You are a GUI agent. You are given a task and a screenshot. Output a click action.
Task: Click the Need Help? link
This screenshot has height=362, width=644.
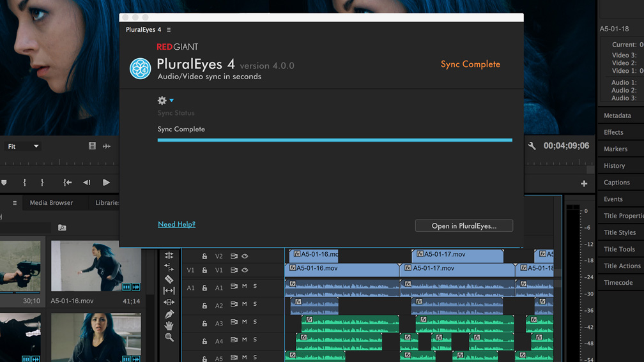point(176,224)
